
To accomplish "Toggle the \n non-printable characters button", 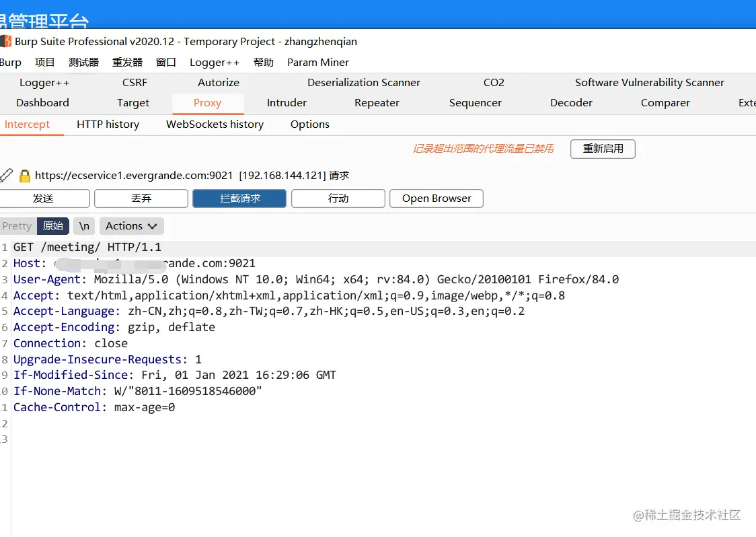I will [84, 226].
